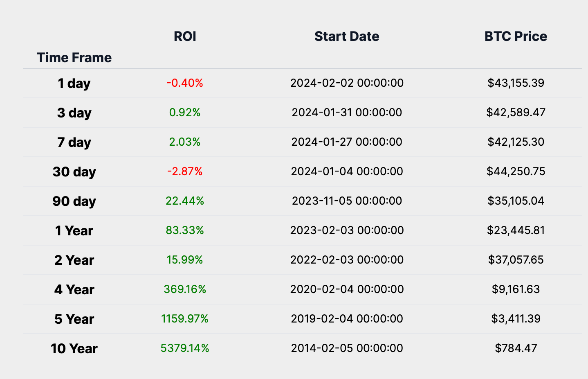Click start date 2023-02-03 00:00:00
The image size is (588, 379).
(x=347, y=230)
